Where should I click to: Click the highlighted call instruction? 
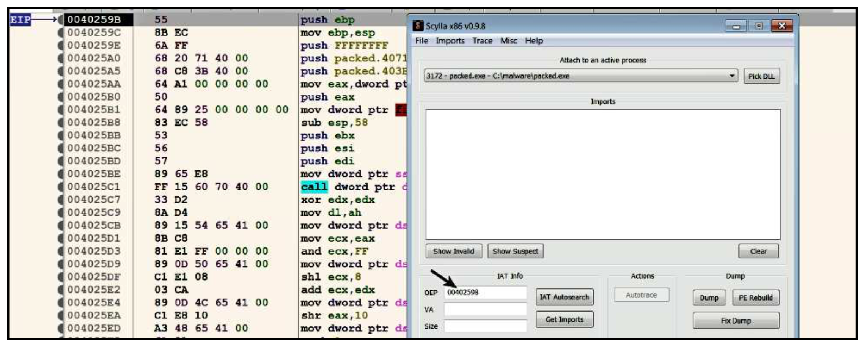[x=314, y=187]
